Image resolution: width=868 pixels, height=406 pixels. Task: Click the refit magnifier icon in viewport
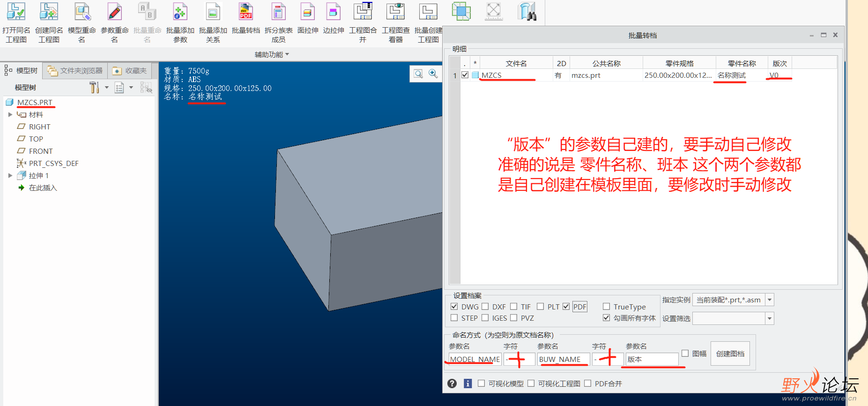pyautogui.click(x=418, y=74)
